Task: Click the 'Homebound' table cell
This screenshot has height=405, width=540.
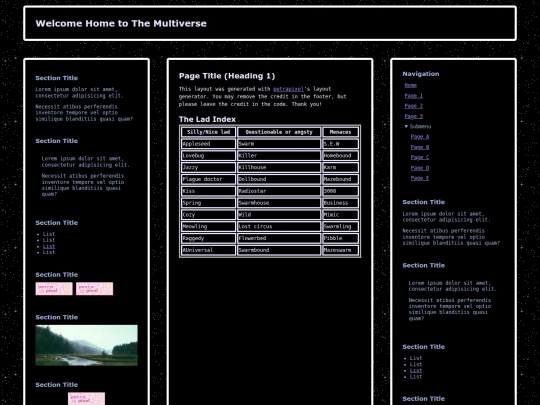Action: pos(340,156)
